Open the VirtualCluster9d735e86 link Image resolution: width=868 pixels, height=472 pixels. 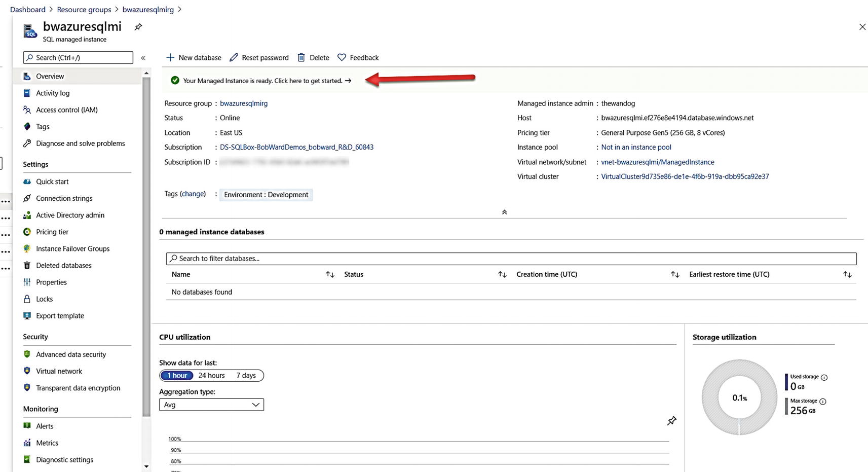point(685,176)
